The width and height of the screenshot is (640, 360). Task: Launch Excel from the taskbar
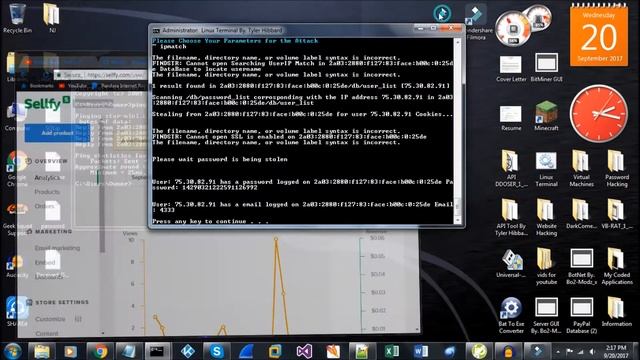click(x=391, y=351)
